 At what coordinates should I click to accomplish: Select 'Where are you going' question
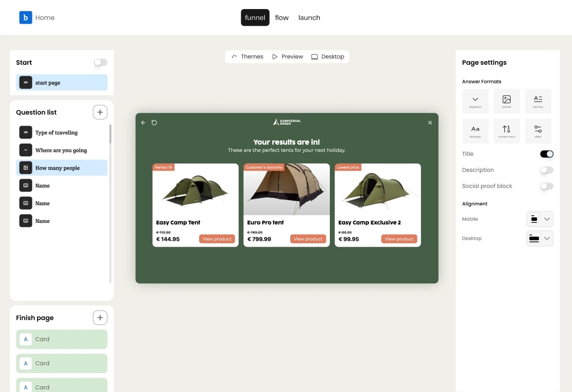(x=61, y=150)
